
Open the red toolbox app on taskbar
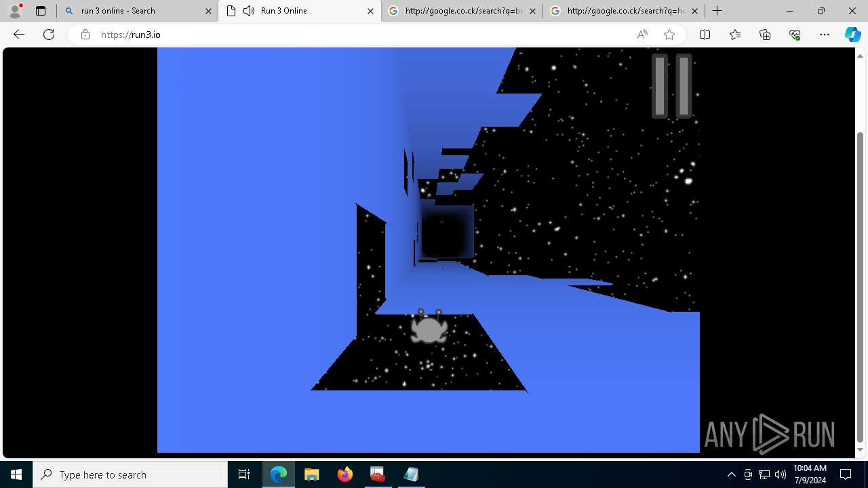pos(378,474)
